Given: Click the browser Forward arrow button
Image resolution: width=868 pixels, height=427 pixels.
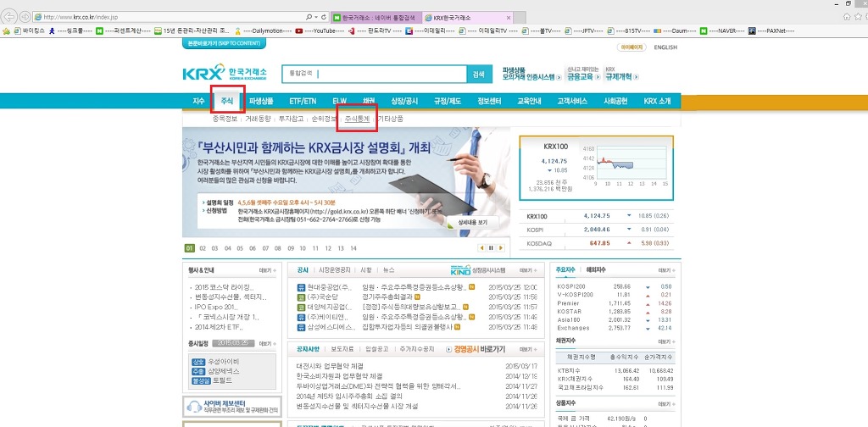Looking at the screenshot, I should click(25, 17).
